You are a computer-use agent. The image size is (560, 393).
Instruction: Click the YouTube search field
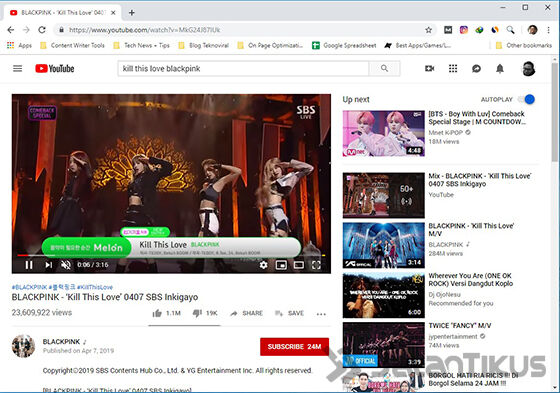tap(243, 68)
